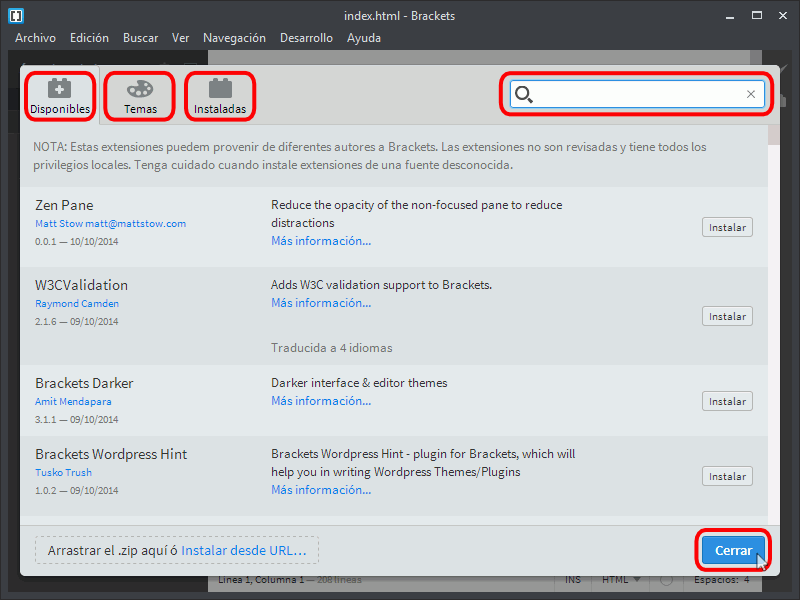This screenshot has width=800, height=600.
Task: Click the INS indicator in status bar
Action: [573, 580]
